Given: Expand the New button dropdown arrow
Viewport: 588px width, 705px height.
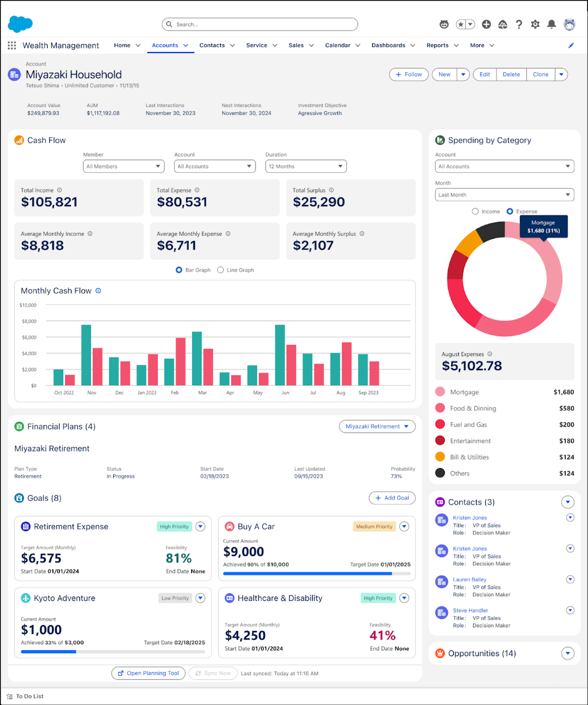Looking at the screenshot, I should tap(463, 74).
